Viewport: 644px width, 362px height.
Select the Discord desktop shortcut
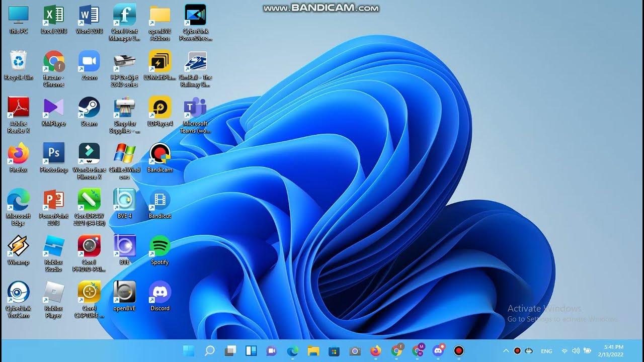(x=160, y=297)
